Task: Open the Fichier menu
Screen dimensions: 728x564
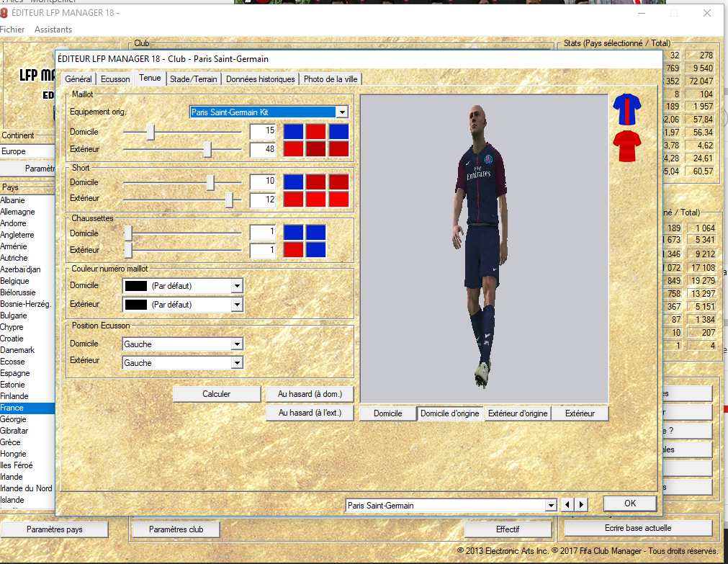Action: tap(12, 30)
